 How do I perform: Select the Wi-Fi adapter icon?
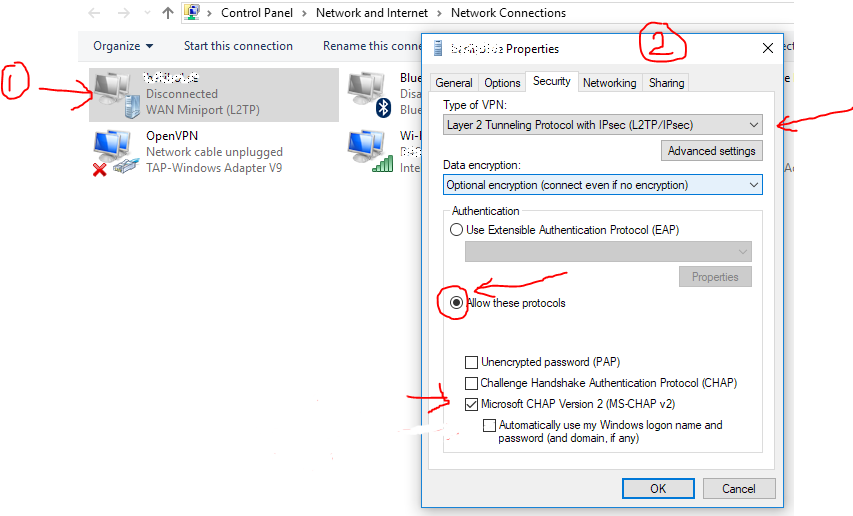click(369, 153)
